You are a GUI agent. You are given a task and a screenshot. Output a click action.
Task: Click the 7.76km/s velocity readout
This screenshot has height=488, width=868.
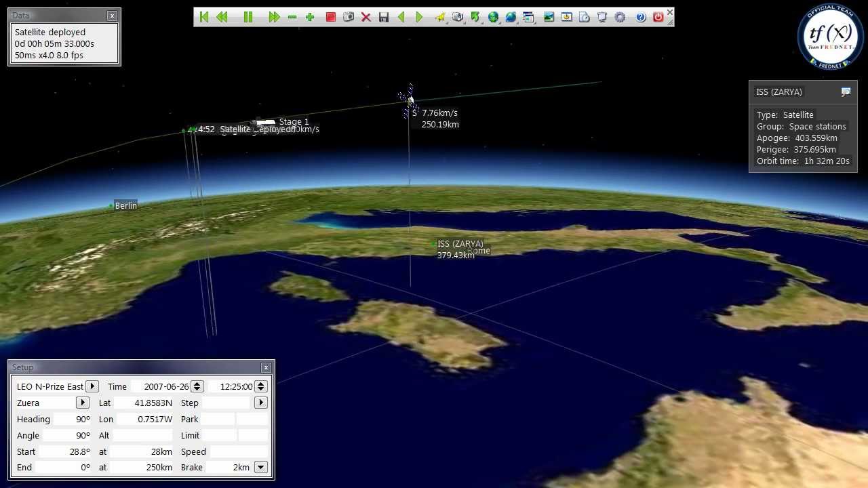[x=439, y=113]
